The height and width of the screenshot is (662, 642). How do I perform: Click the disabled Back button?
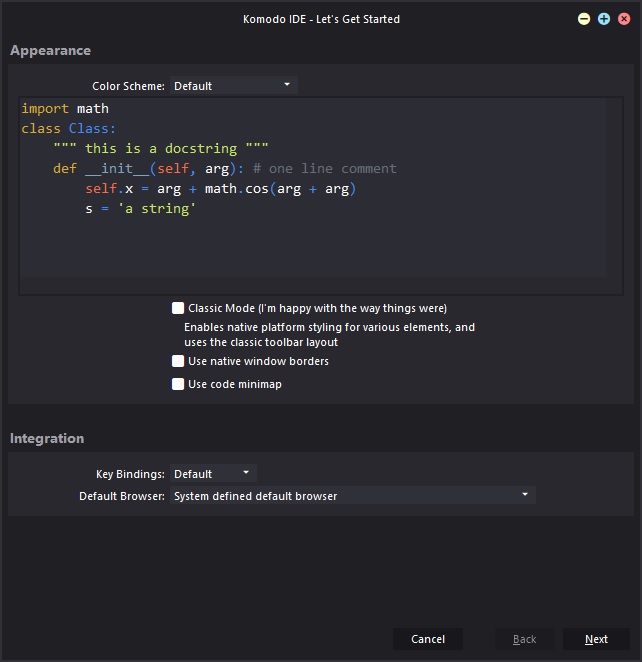pos(524,639)
